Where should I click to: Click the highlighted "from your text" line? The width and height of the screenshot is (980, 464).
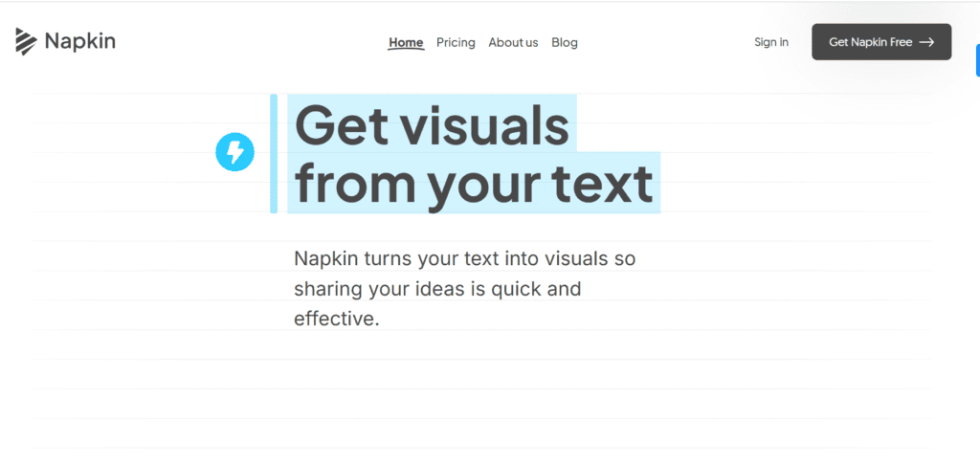(x=474, y=183)
